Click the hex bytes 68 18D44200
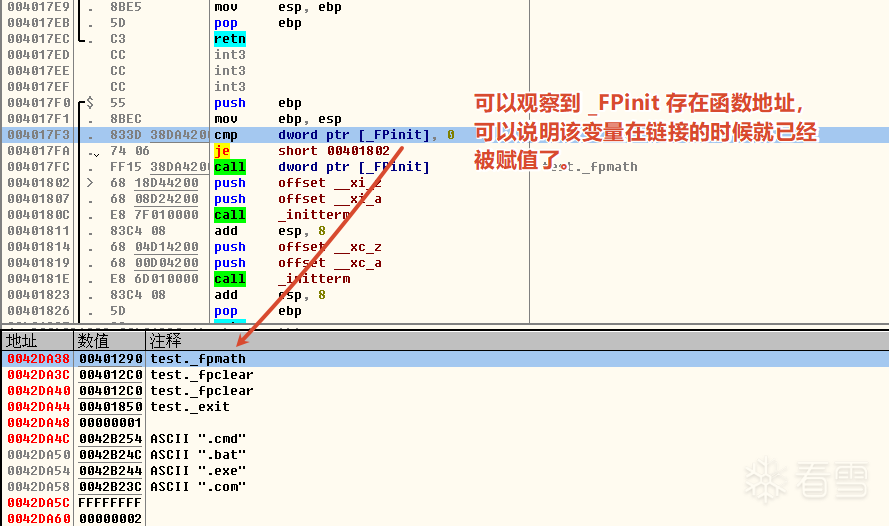The width and height of the screenshot is (889, 526). coord(154,183)
